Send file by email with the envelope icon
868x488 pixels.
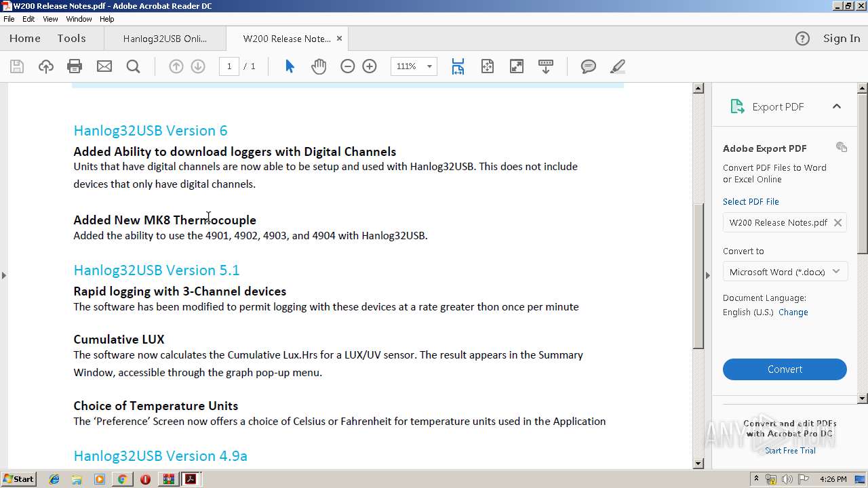[104, 66]
